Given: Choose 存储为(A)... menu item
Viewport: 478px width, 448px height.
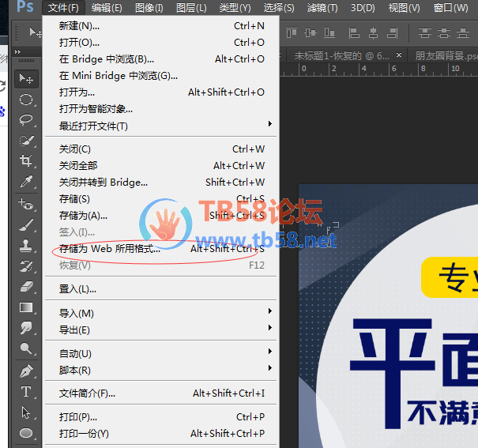Looking at the screenshot, I should coord(160,216).
